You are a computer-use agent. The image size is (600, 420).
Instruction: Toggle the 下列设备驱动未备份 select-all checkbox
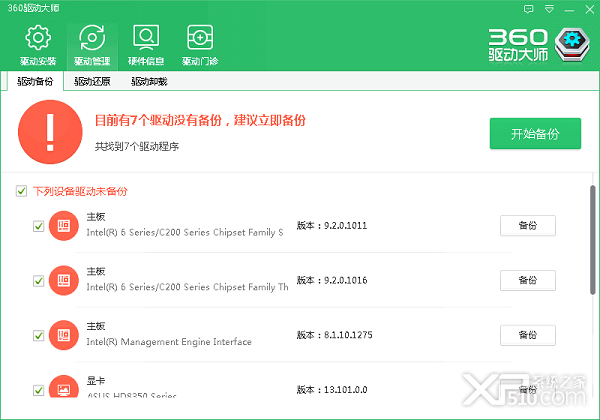tap(21, 191)
